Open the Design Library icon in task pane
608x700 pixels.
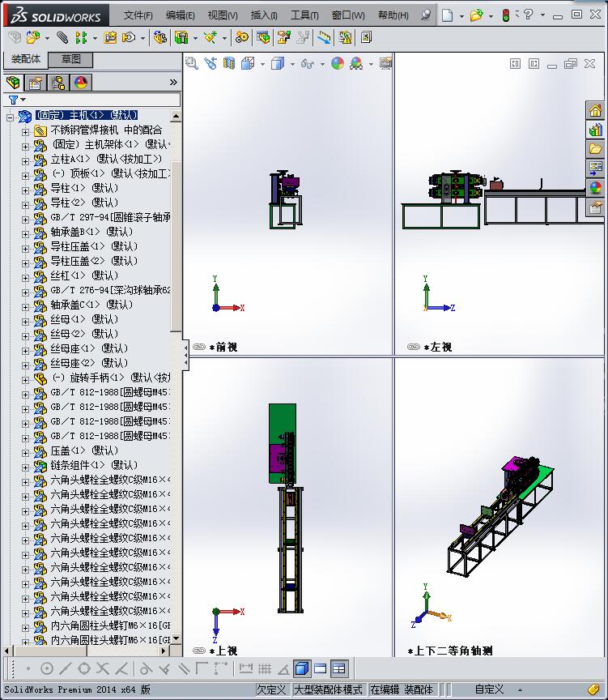coord(595,130)
